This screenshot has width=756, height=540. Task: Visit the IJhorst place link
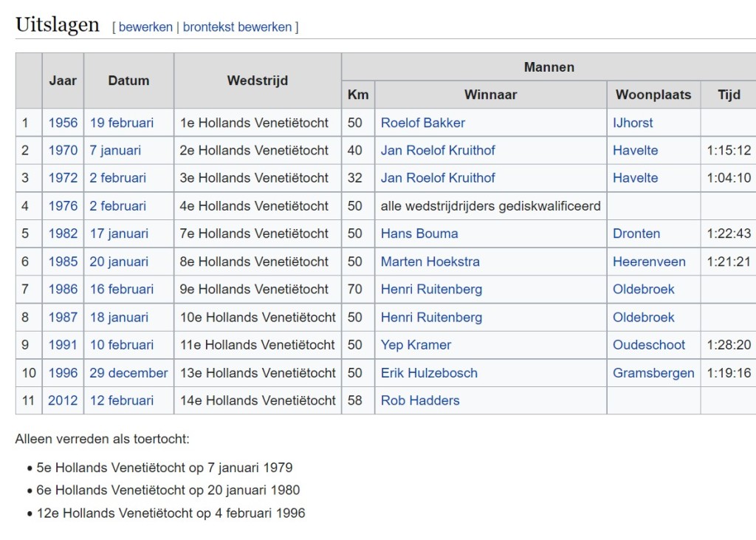(633, 123)
